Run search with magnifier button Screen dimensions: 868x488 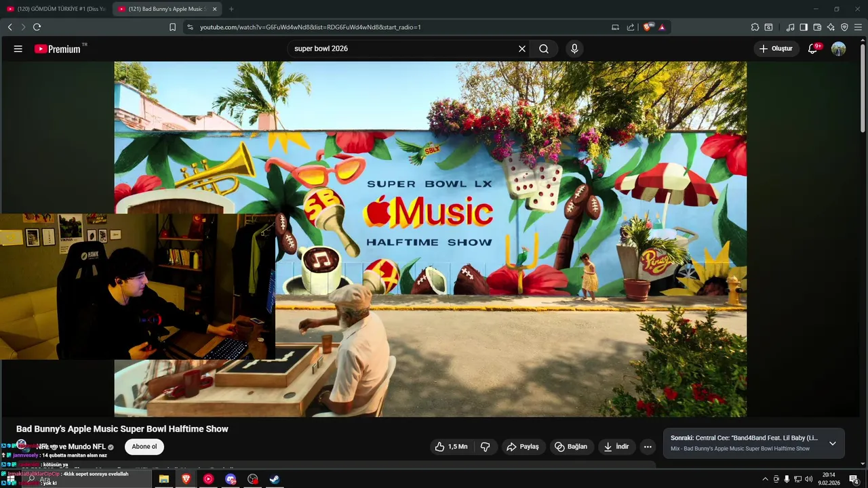coord(544,49)
